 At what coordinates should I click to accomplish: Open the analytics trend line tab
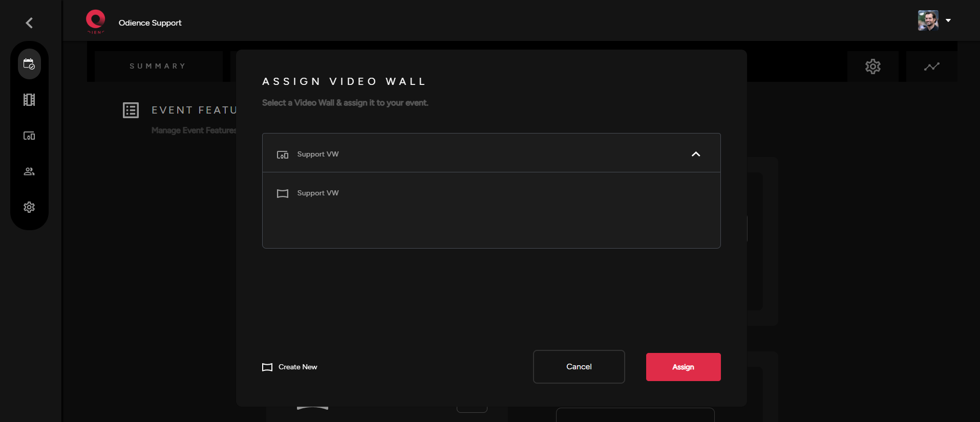931,66
